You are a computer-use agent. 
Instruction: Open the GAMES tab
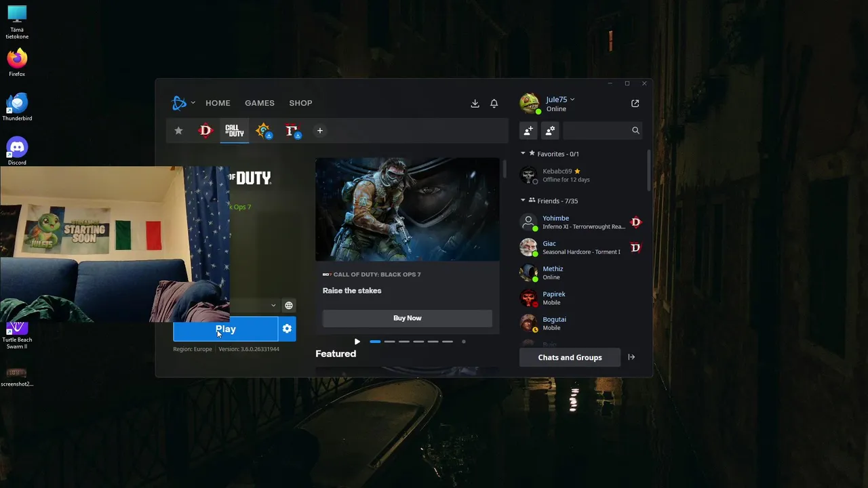(260, 103)
